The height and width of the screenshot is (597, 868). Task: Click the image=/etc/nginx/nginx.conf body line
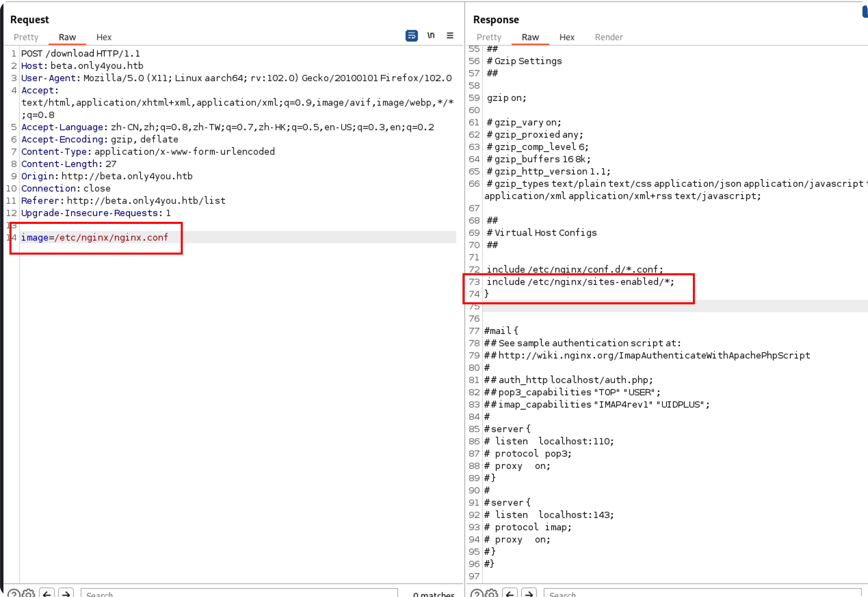coord(95,238)
